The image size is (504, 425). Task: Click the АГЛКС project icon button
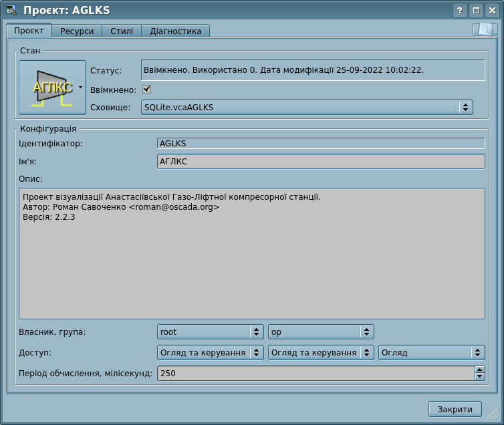click(52, 88)
